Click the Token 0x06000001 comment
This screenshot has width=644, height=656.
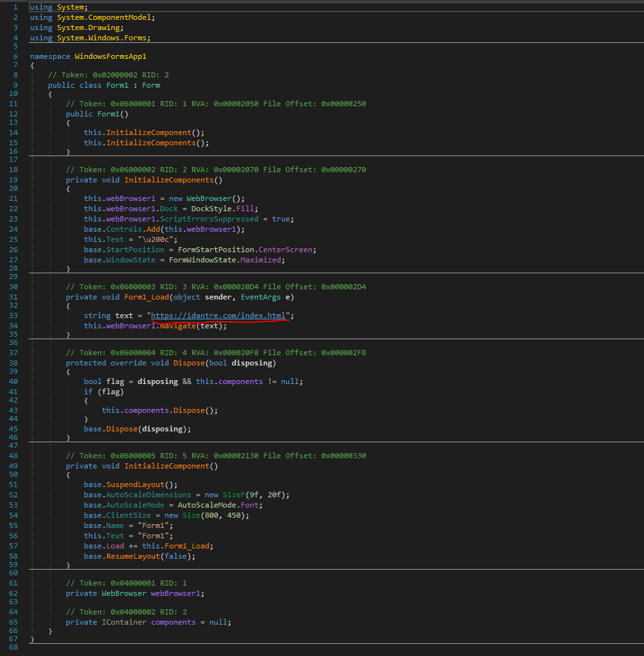pyautogui.click(x=216, y=104)
